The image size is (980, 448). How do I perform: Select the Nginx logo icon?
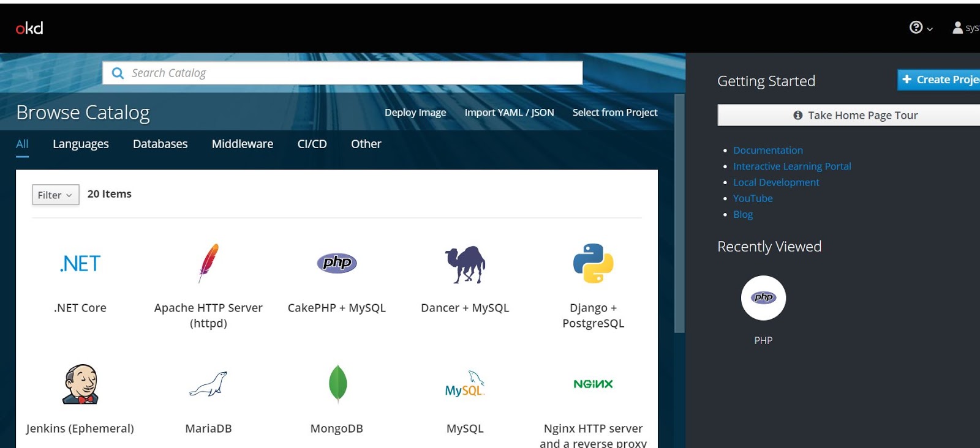point(593,384)
